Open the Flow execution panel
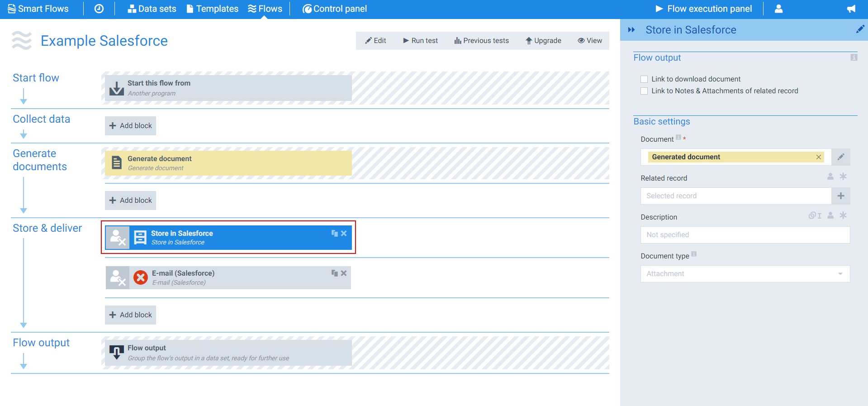The width and height of the screenshot is (868, 406). pos(704,9)
